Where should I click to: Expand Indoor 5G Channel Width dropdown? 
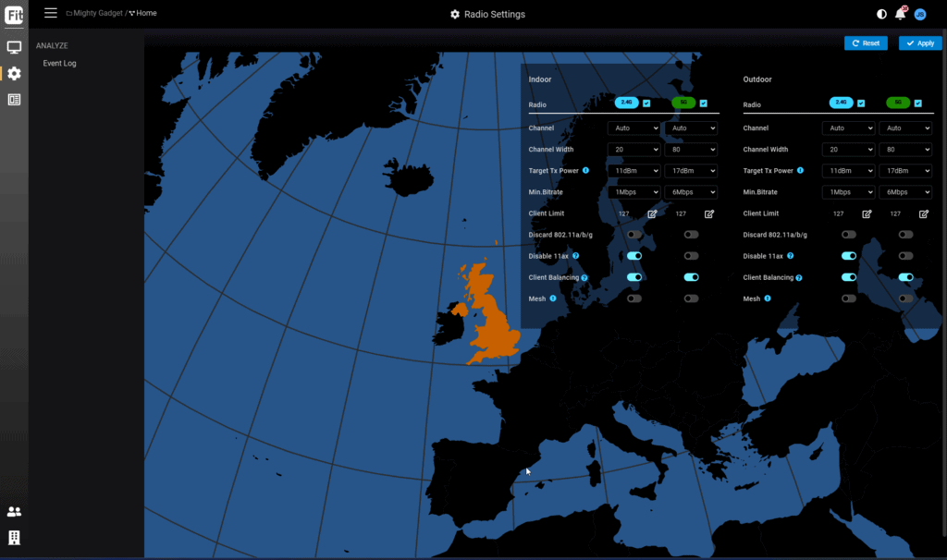tap(690, 150)
